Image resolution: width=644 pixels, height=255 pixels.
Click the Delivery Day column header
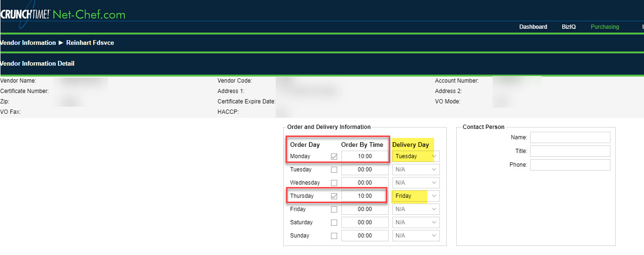[x=410, y=144]
